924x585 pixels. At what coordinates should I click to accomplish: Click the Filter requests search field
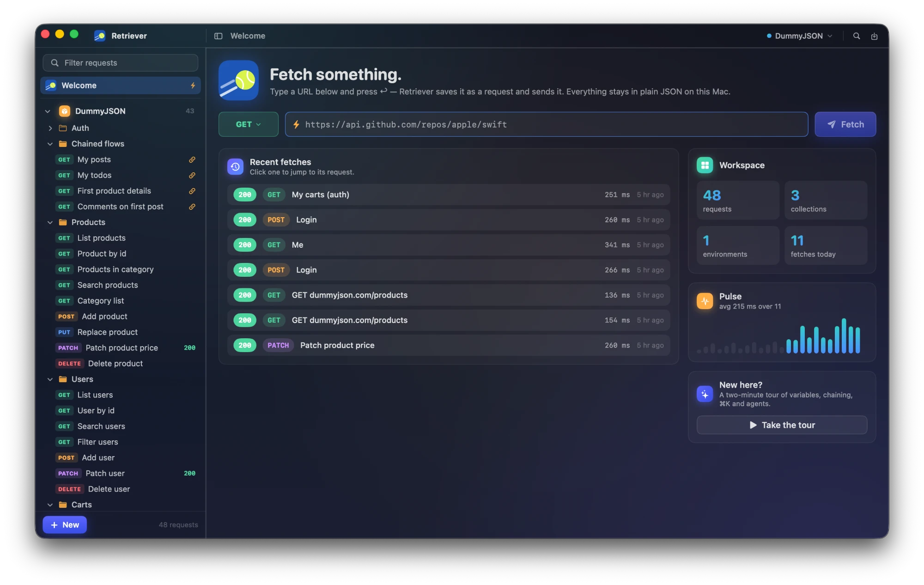click(x=121, y=63)
